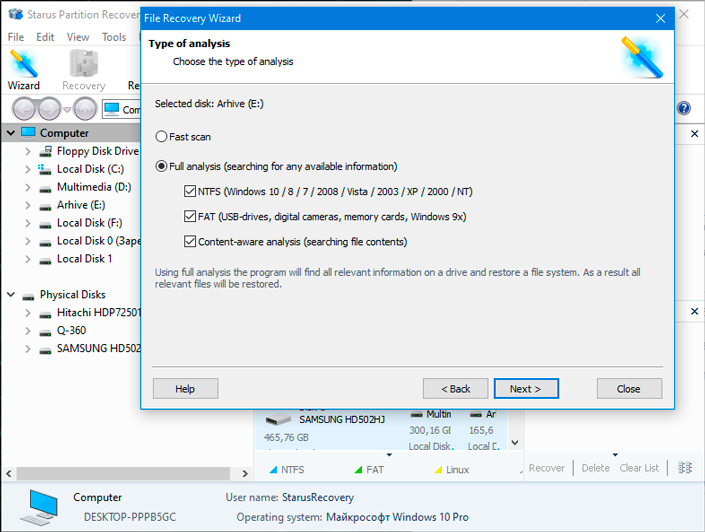Select Local Disk 0 tree item

coord(90,241)
